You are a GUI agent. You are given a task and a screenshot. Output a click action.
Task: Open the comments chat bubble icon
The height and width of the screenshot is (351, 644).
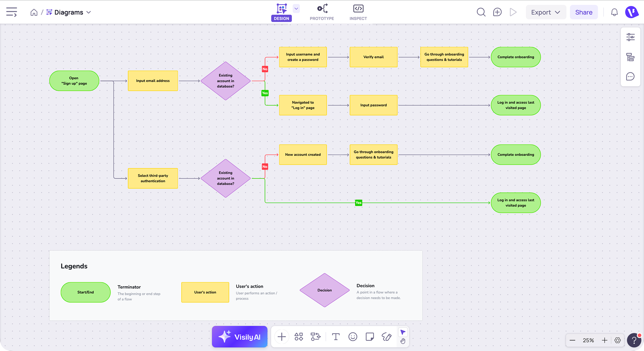630,77
